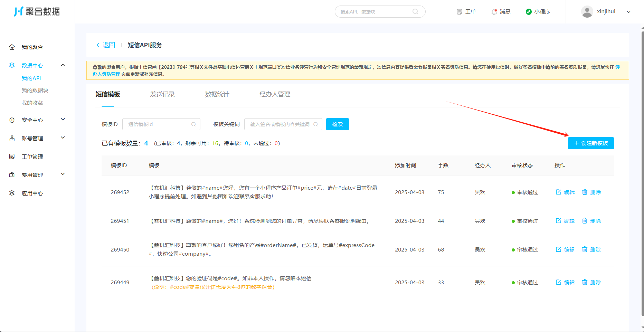Screen dimensions: 644x332
Task: Switch to the 数据统计 tab
Action: click(217, 94)
